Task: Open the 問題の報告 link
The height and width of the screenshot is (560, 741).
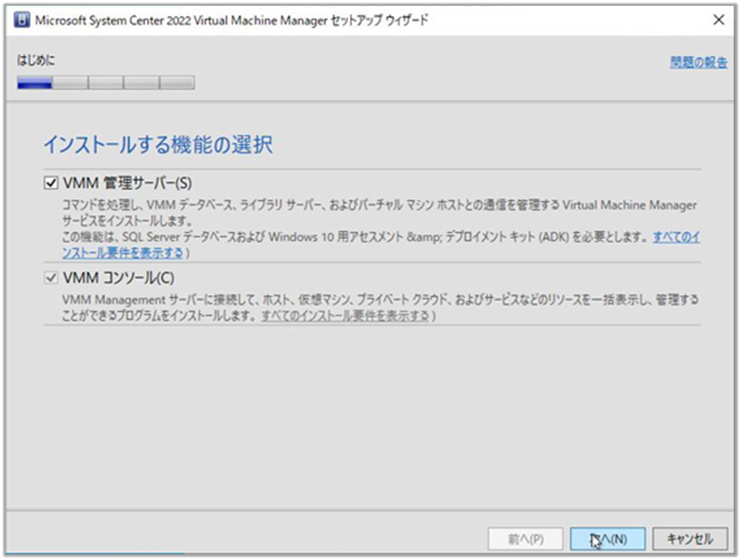Action: tap(698, 62)
